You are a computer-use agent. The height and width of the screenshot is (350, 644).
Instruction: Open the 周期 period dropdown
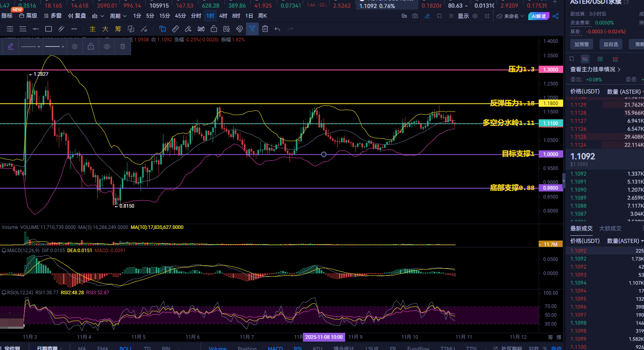tap(118, 16)
